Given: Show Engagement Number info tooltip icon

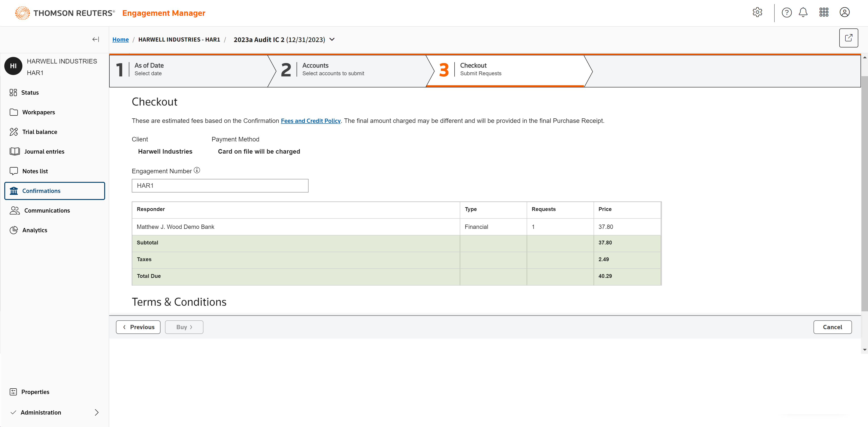Looking at the screenshot, I should (197, 170).
